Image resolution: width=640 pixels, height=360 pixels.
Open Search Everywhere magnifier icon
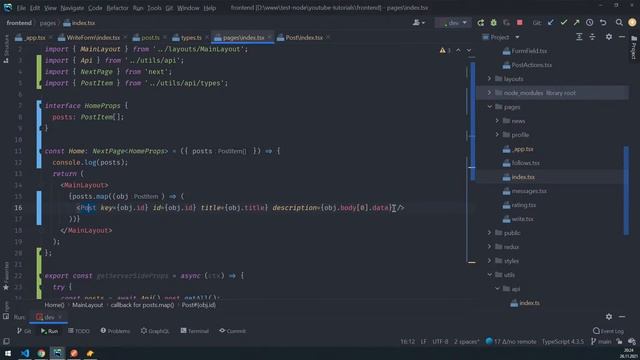click(619, 23)
